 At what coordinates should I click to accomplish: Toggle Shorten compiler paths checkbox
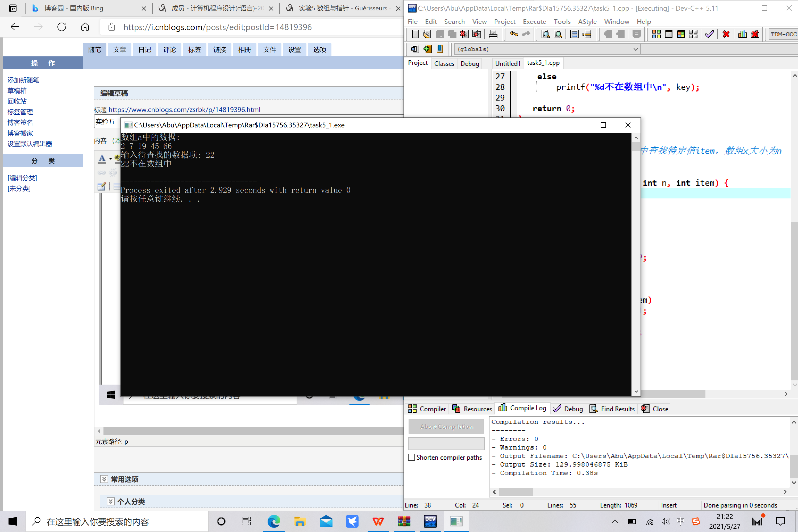(412, 457)
